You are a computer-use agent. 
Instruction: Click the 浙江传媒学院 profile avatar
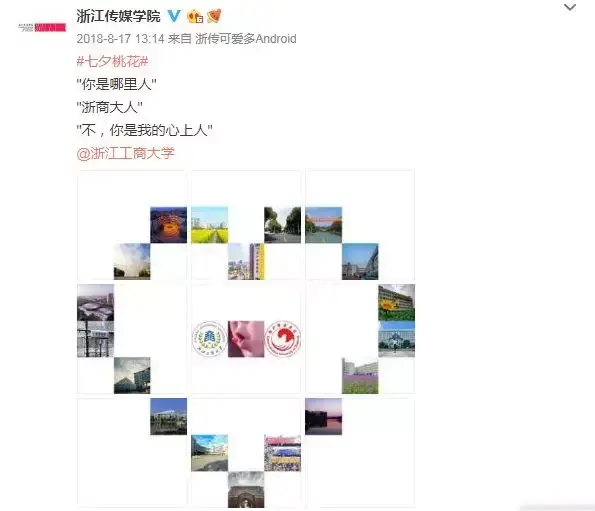[42, 27]
